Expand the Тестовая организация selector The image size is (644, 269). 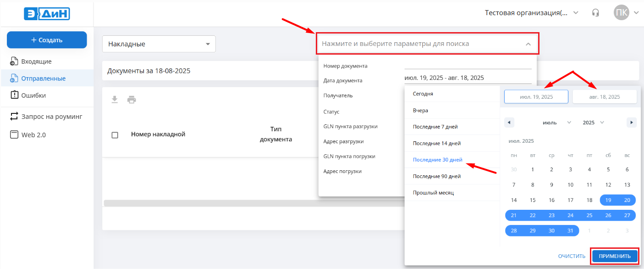[532, 13]
